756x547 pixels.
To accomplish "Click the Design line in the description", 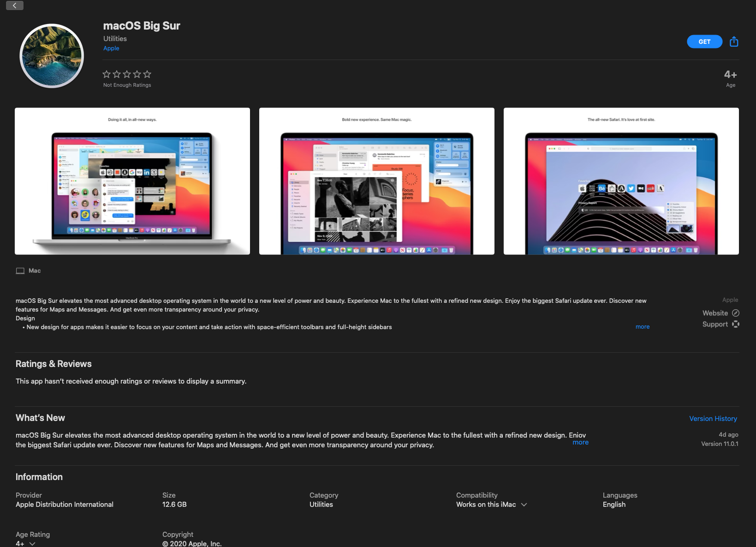I will point(25,319).
